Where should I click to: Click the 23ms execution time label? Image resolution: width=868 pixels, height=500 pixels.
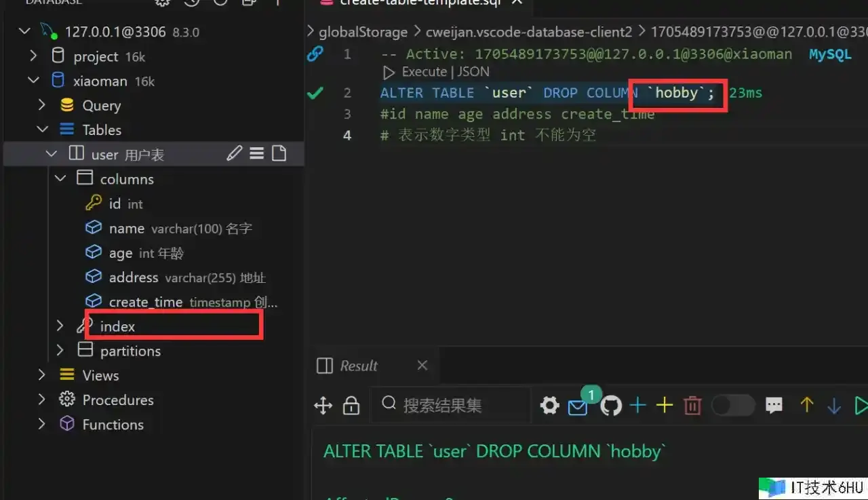(746, 93)
